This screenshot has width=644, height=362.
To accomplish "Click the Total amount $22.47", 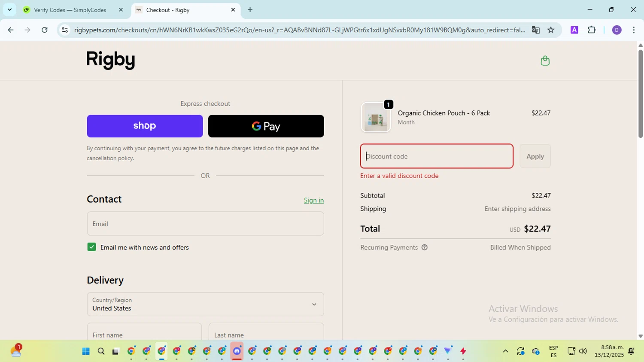I will pos(537,228).
